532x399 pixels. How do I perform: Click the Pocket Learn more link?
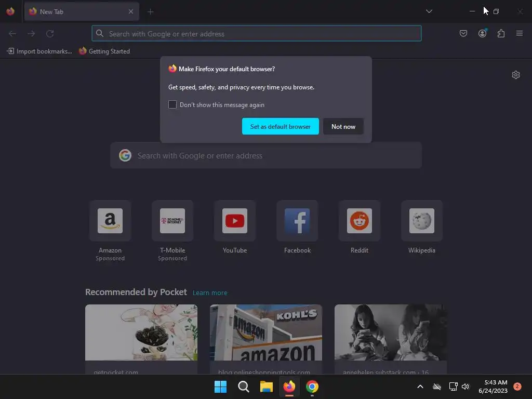[x=210, y=292]
